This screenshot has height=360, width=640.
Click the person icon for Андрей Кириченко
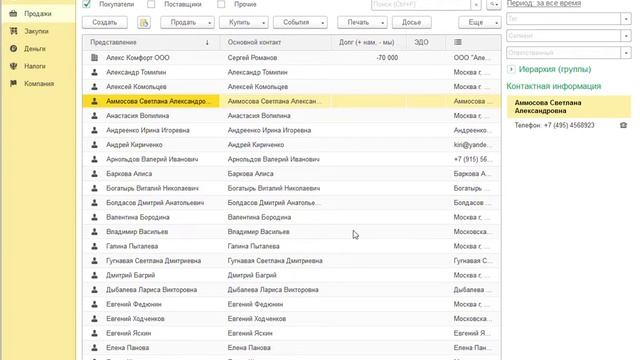(x=95, y=145)
